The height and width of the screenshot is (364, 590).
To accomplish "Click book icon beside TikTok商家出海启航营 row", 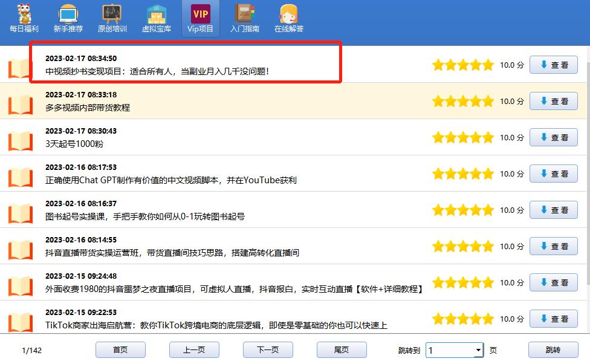I will pyautogui.click(x=21, y=322).
